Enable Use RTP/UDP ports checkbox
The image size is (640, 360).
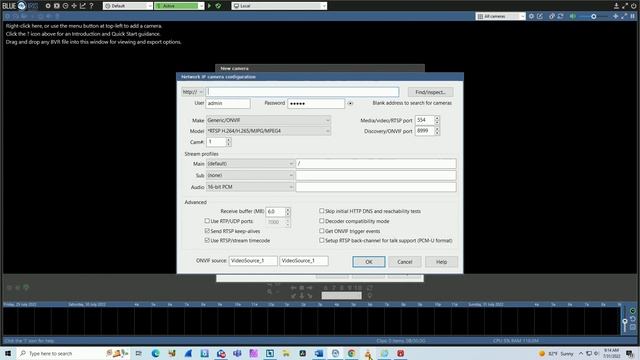point(207,221)
